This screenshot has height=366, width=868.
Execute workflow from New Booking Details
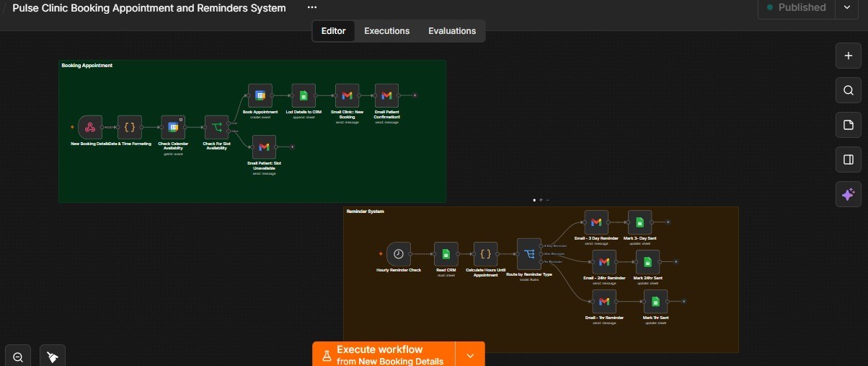click(x=384, y=355)
